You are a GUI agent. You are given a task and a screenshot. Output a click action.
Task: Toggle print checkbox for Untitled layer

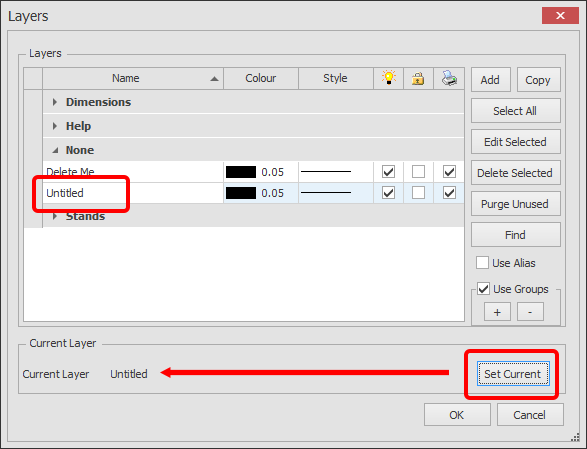pos(449,193)
